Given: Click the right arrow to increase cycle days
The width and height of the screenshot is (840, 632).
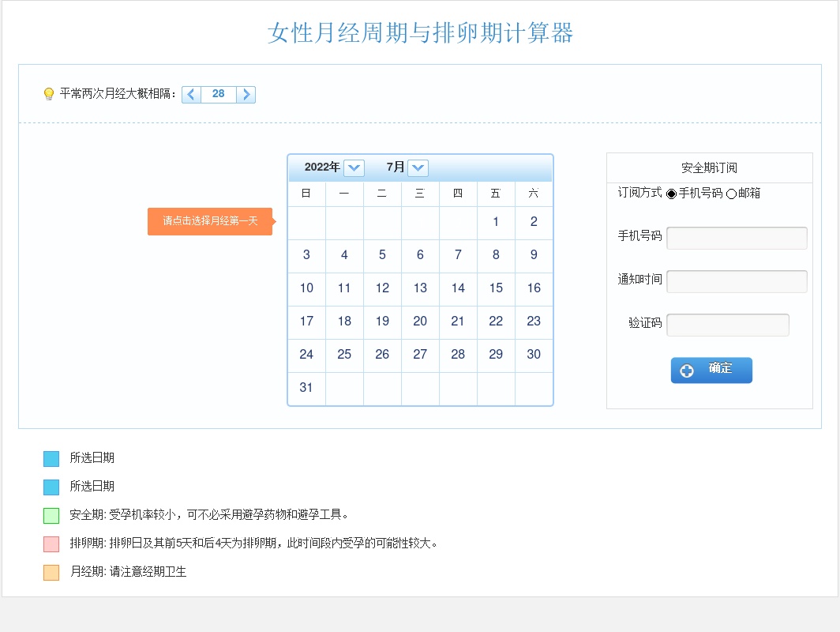Looking at the screenshot, I should click(246, 95).
